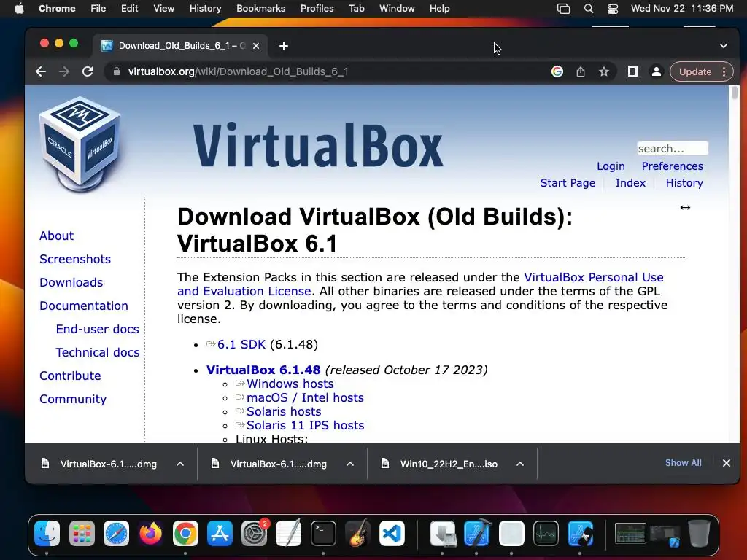Close the downloads bar

click(x=726, y=463)
